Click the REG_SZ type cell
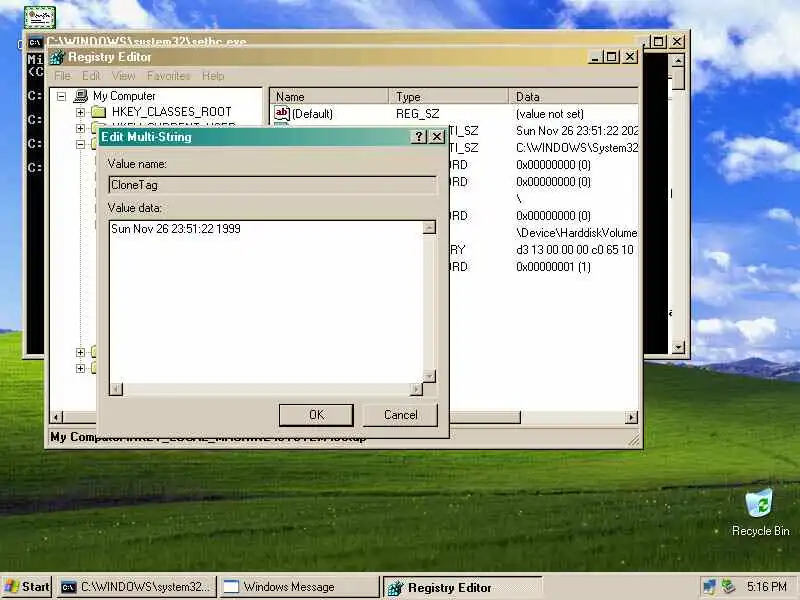This screenshot has width=800, height=600. [x=417, y=114]
